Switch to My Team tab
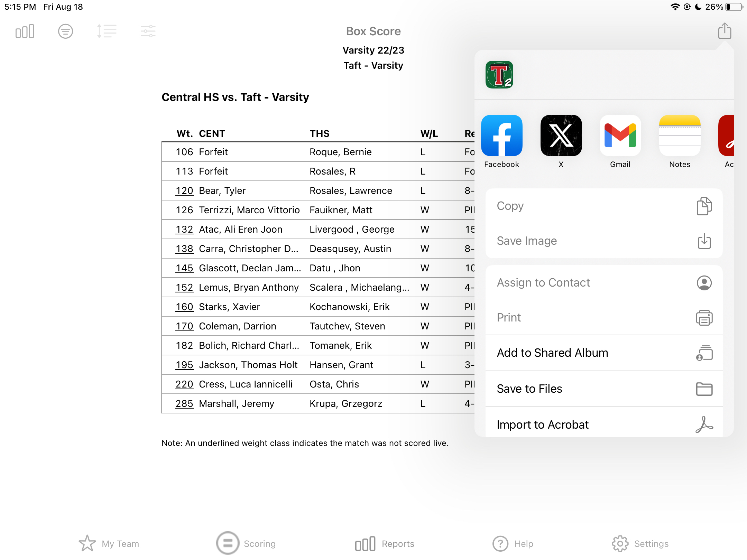This screenshot has width=747, height=560. [x=109, y=543]
